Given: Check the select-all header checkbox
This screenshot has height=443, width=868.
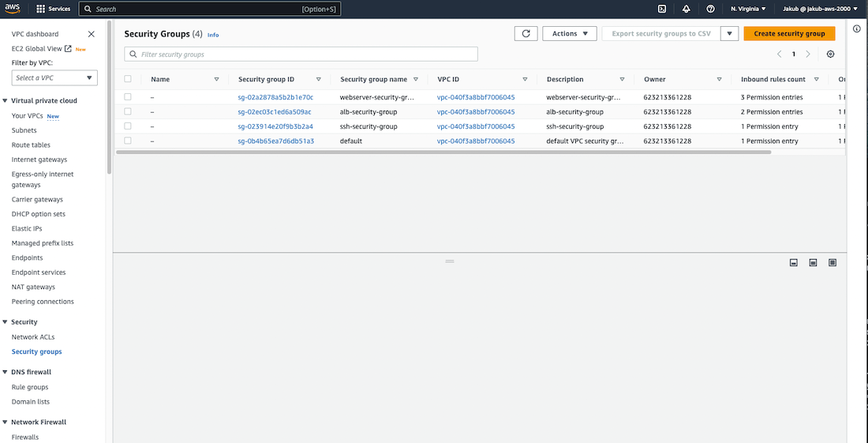Looking at the screenshot, I should (x=128, y=79).
